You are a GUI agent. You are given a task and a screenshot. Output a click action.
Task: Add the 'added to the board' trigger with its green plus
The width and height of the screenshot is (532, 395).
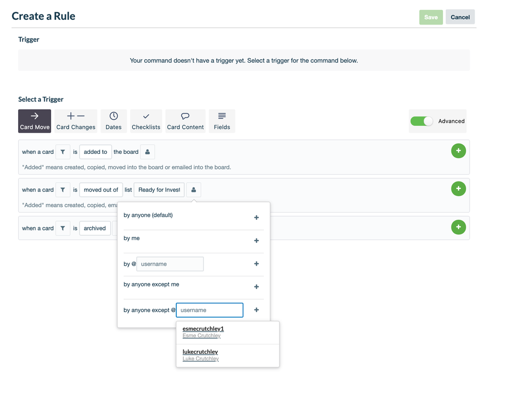coord(459,151)
